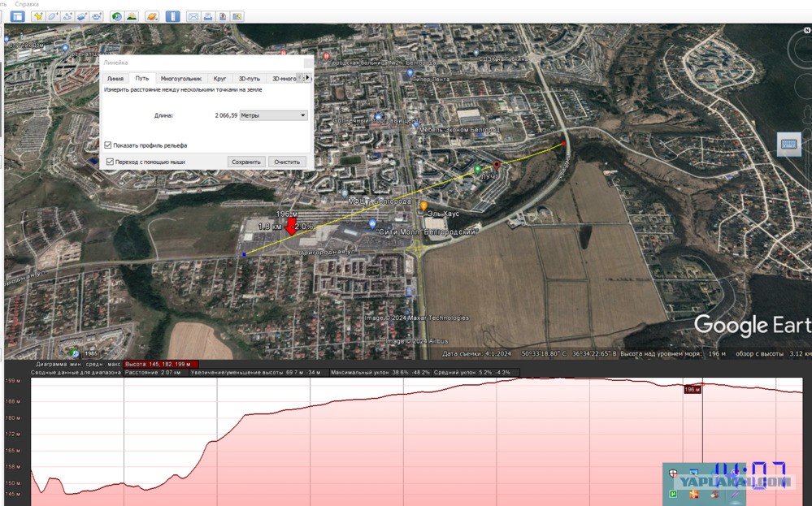Click the Сити Молл Белгородский blue marker

click(x=371, y=224)
